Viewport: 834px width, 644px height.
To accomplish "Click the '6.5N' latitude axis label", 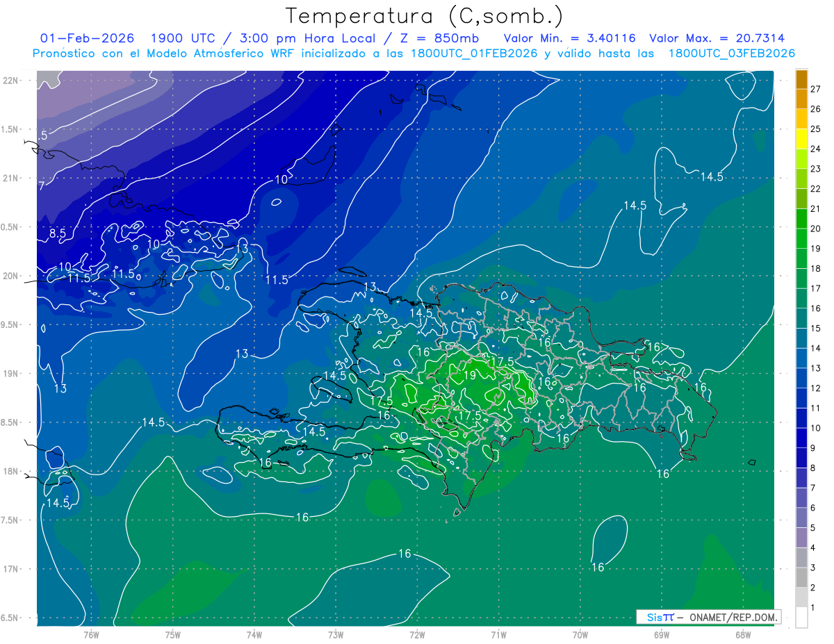I will [10, 618].
